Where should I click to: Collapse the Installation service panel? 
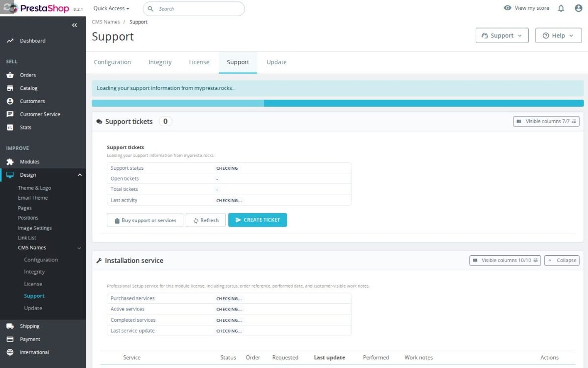(562, 260)
